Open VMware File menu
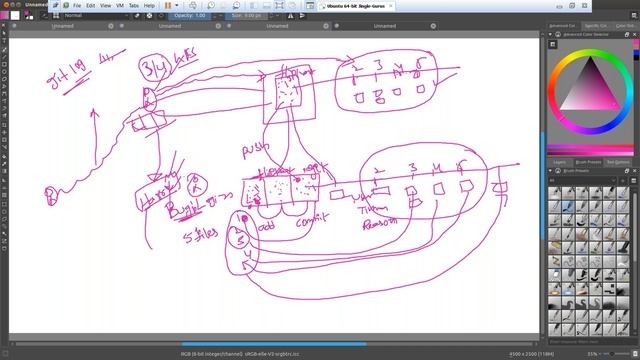Viewport: 640px width, 360px height. click(x=77, y=6)
